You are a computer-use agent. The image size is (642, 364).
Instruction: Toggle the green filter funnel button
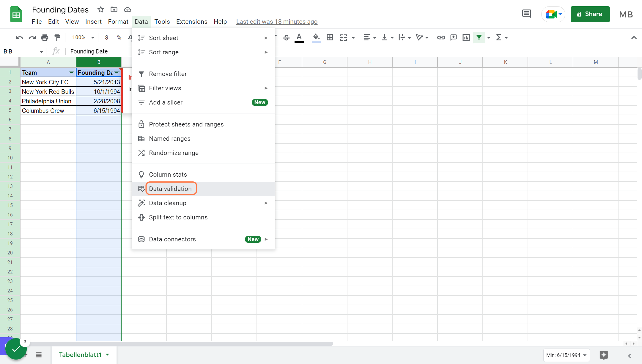pyautogui.click(x=479, y=37)
